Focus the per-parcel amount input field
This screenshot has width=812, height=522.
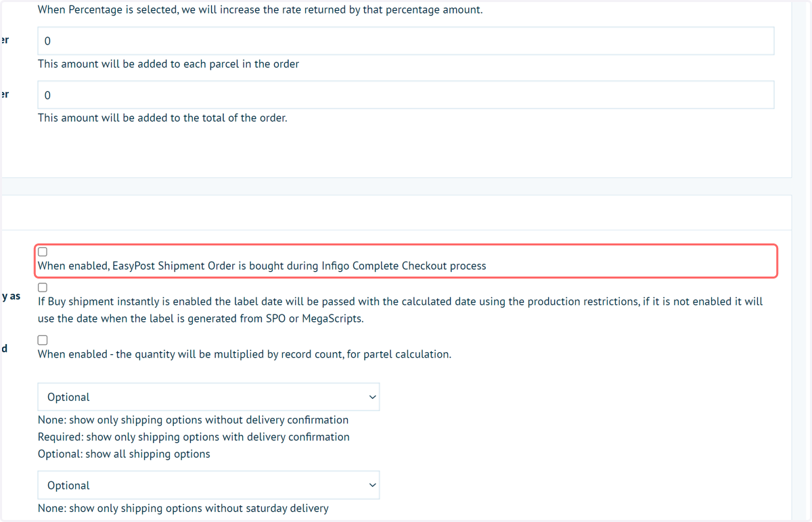[x=406, y=41]
